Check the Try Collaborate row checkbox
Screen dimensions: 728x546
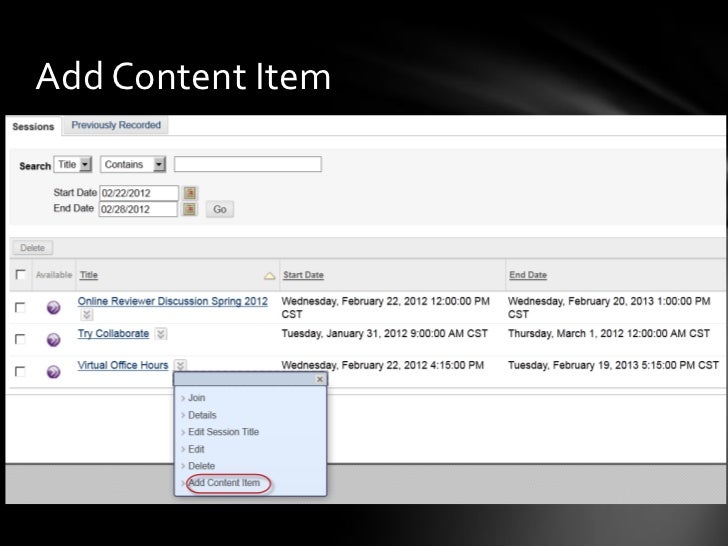(20, 339)
